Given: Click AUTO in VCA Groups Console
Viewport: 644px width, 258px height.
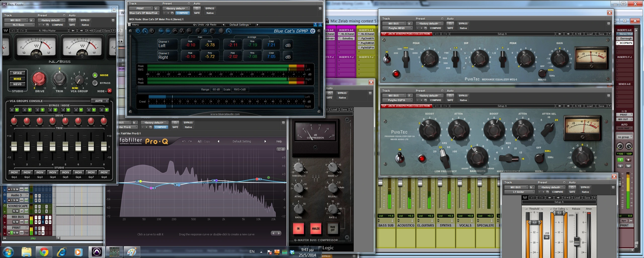Looking at the screenshot, I should click(100, 101).
